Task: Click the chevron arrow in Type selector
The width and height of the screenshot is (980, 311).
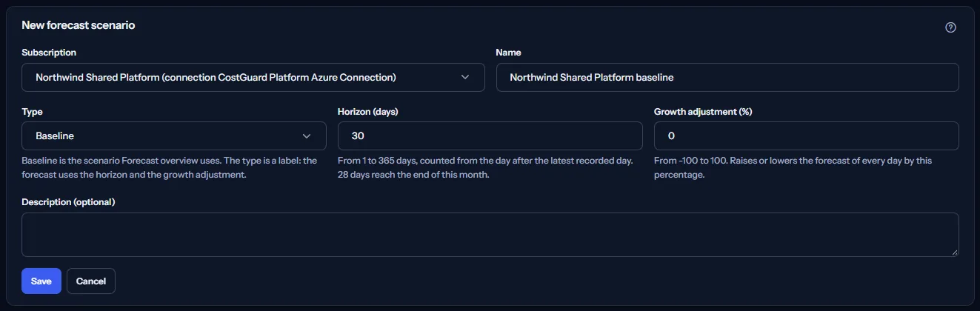Action: [x=307, y=136]
